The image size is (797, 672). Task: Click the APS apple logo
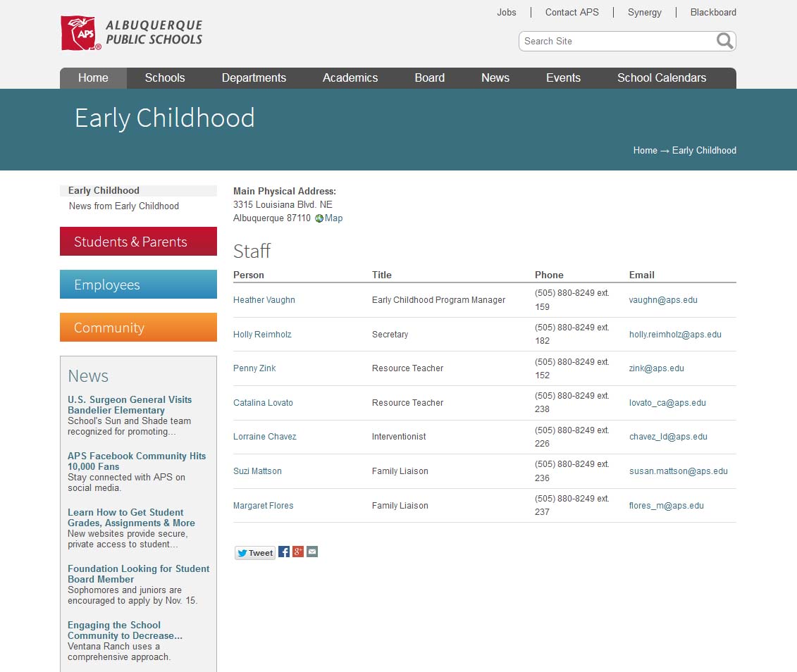pos(80,33)
